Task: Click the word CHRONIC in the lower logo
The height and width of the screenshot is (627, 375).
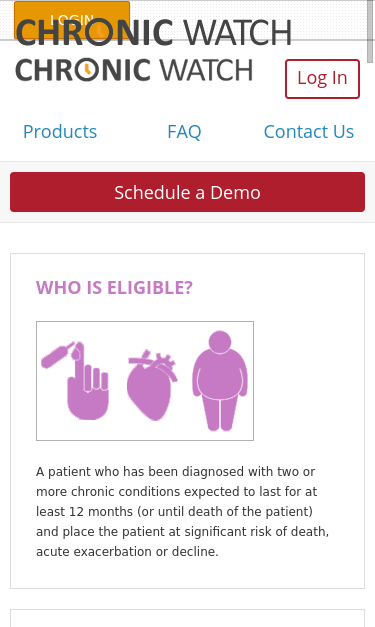Action: [83, 70]
